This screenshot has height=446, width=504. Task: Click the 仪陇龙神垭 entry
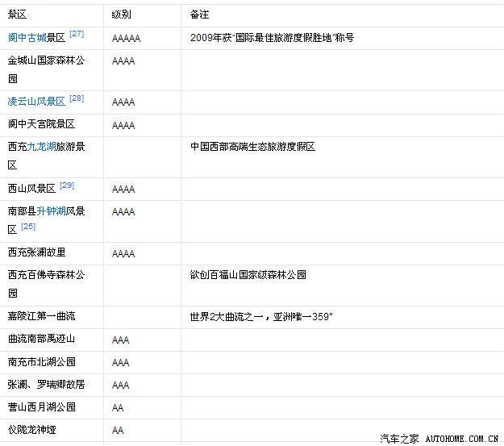32,430
